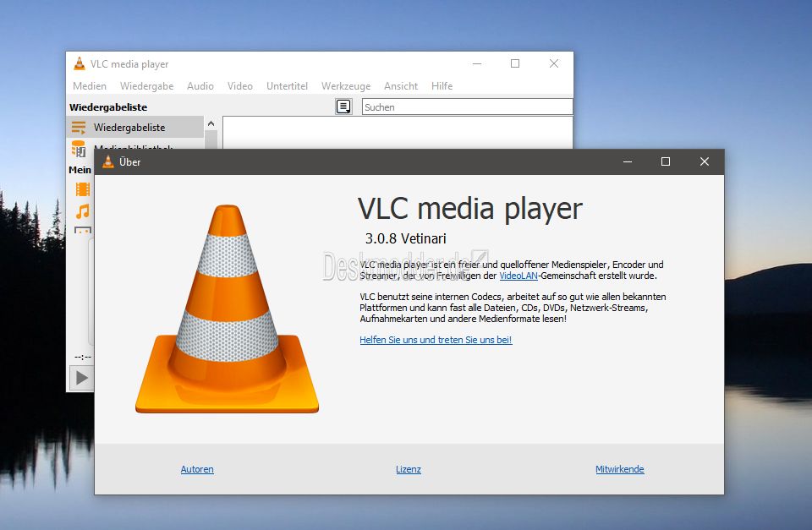Select the orange music note icon in sidebar
The height and width of the screenshot is (530, 812).
83,211
